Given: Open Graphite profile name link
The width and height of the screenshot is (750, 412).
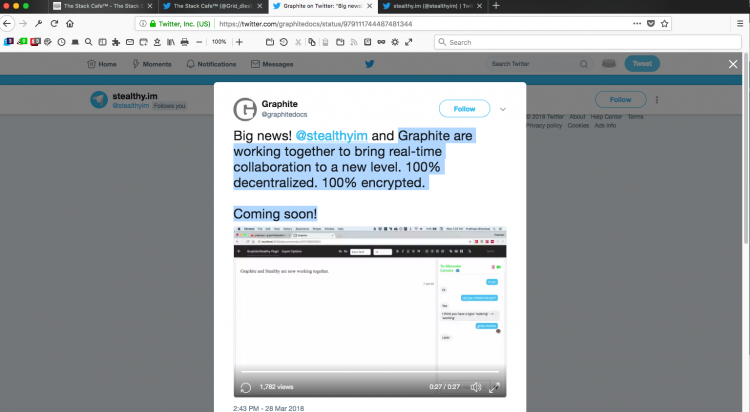Looking at the screenshot, I should pyautogui.click(x=279, y=104).
